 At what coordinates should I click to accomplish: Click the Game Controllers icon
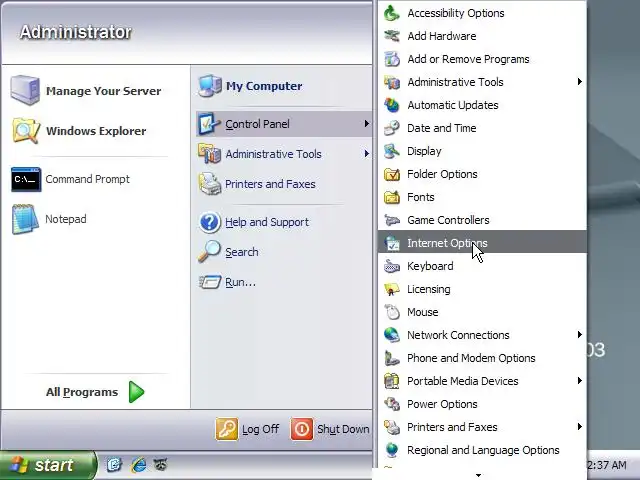392,220
